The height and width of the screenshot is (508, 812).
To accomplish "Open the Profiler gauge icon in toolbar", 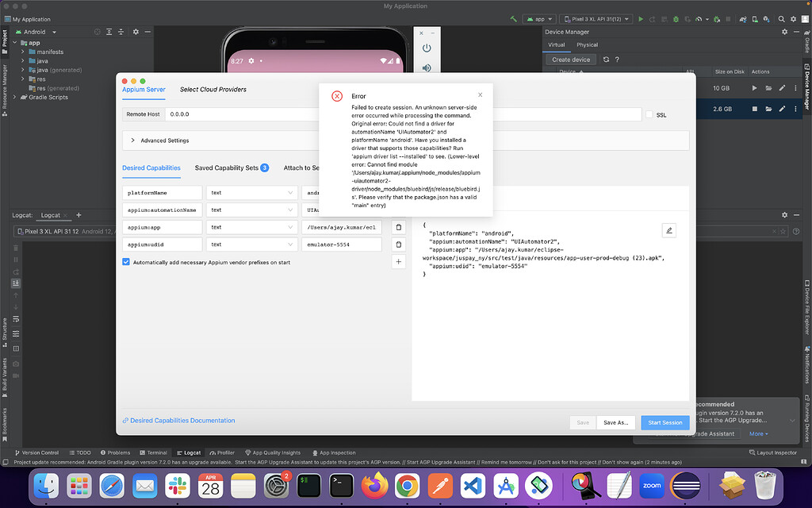I will click(x=699, y=19).
